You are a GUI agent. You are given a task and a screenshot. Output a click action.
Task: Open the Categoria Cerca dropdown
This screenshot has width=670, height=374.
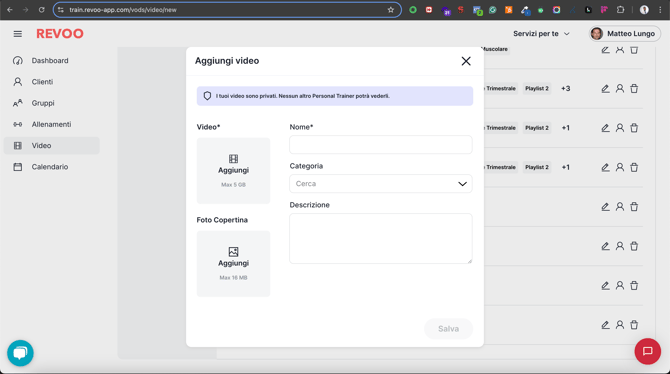pyautogui.click(x=381, y=184)
